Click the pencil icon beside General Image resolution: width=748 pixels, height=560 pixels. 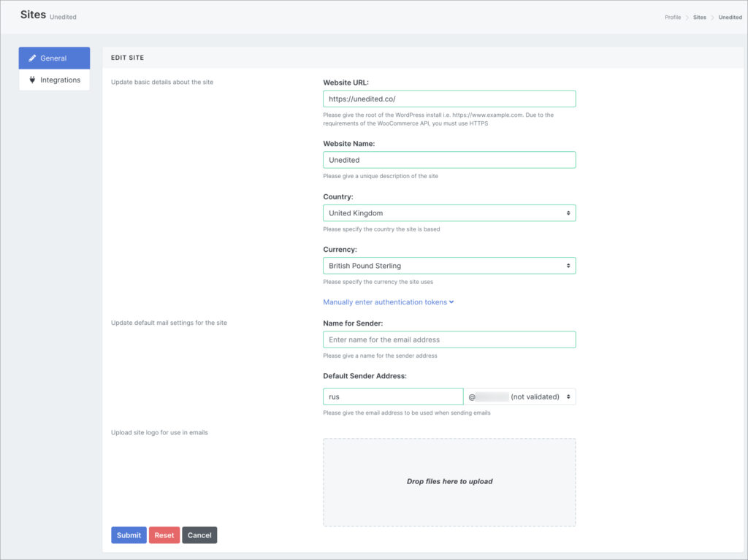(32, 58)
